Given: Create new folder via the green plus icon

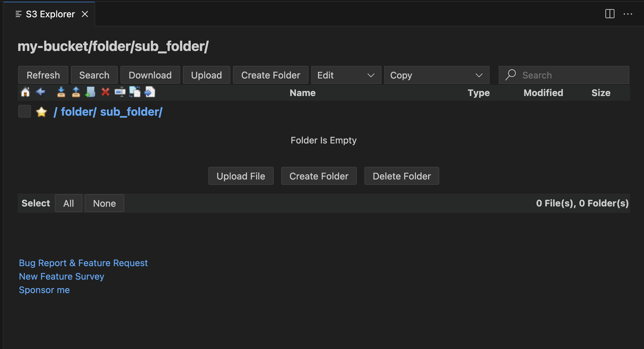Looking at the screenshot, I should click(x=90, y=92).
